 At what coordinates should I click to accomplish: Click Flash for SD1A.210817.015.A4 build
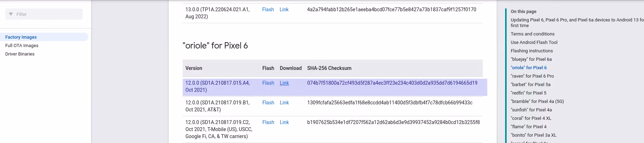pyautogui.click(x=268, y=83)
